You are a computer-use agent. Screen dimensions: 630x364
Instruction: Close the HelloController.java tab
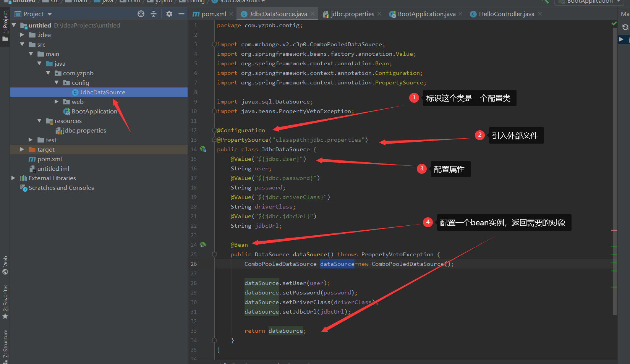coord(540,14)
